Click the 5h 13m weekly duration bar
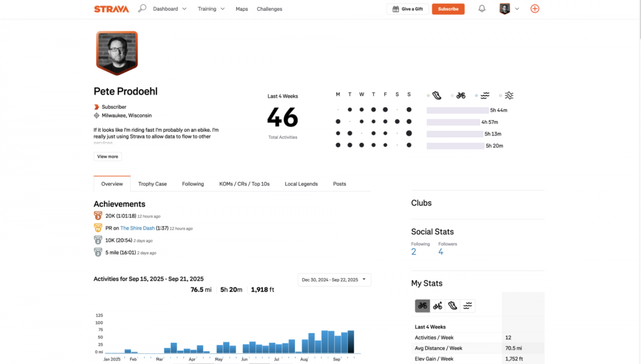The height and width of the screenshot is (364, 641). coord(455,134)
